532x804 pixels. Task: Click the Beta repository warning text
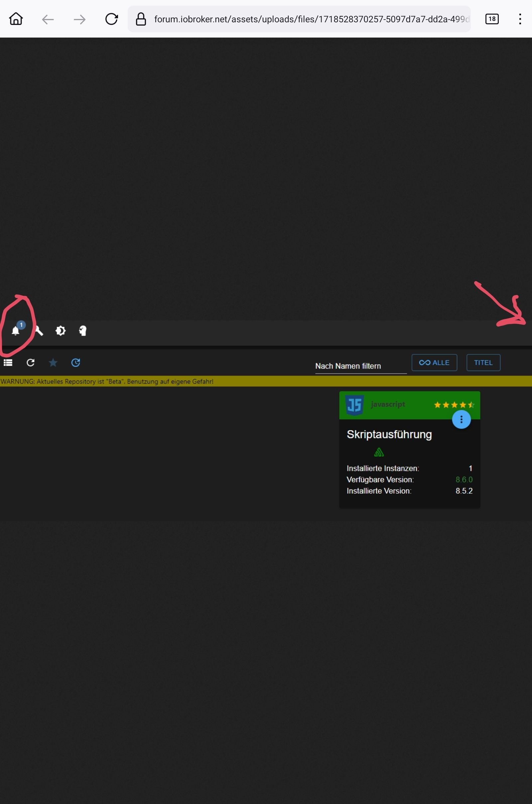click(x=107, y=382)
